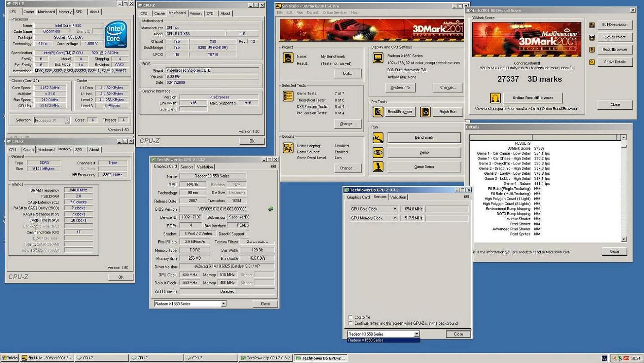Screen dimensions: 644x363
Task: Click the Batch Run icon under Pro Tools
Action: (x=425, y=112)
